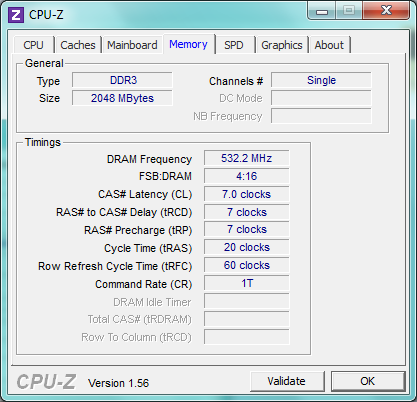The image size is (417, 402).
Task: Select the 7.0 clocks CAS latency value
Action: pos(247,194)
